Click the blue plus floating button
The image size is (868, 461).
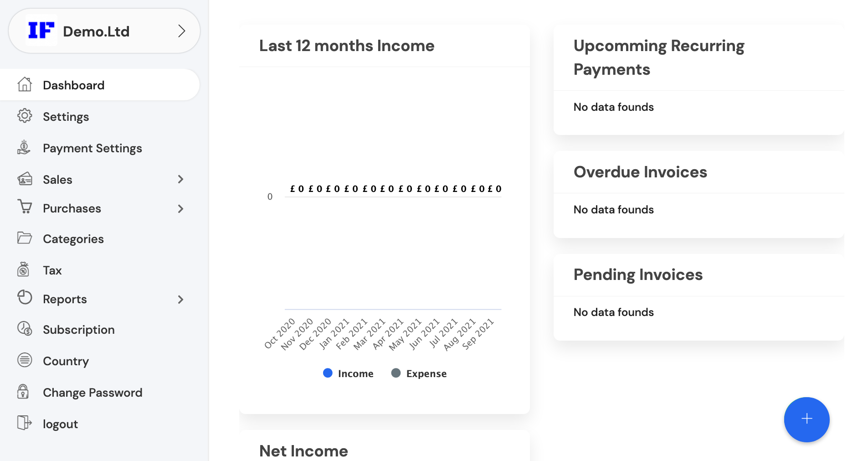(806, 419)
